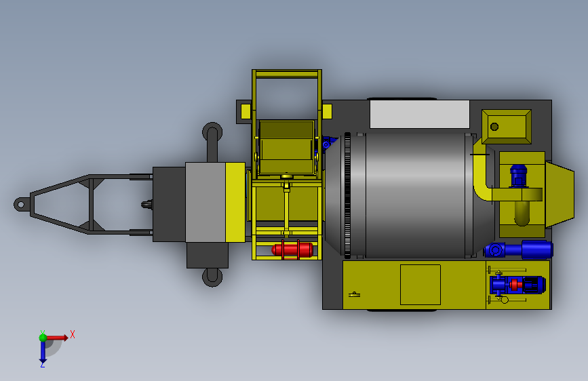Viewport: 588px width, 381px height.
Task: Click the green Y axis ball of the triad
Action: [43, 338]
